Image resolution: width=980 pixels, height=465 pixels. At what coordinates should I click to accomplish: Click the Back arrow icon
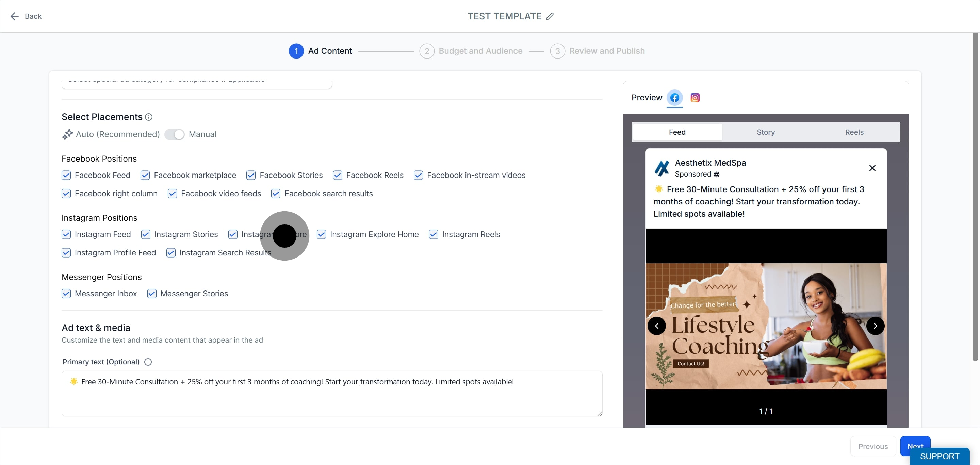coord(14,16)
